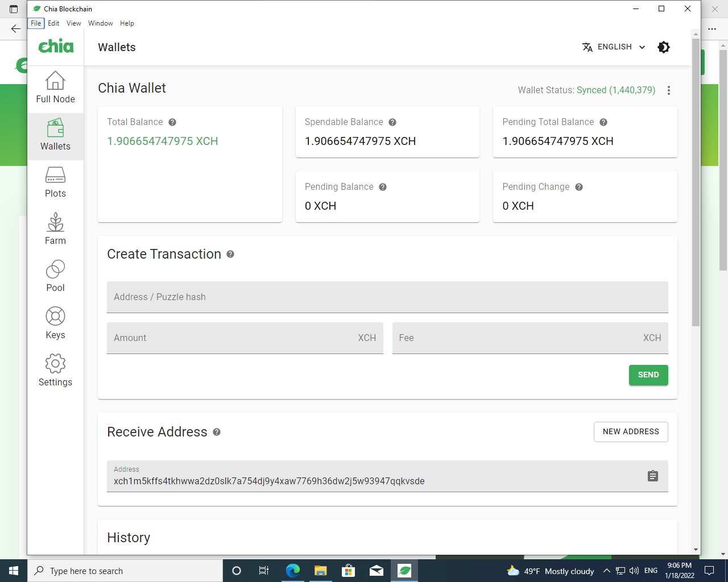
Task: Show help for Receive Address
Action: [217, 432]
